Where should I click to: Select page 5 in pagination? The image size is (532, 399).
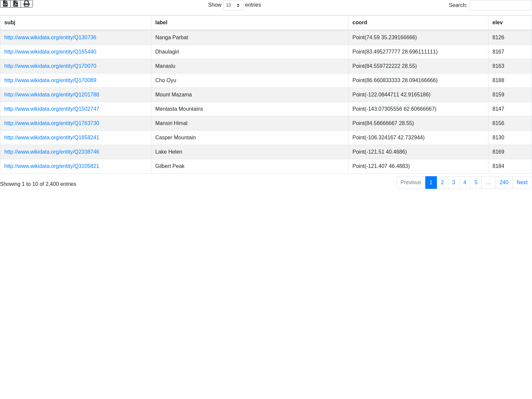pos(476,183)
